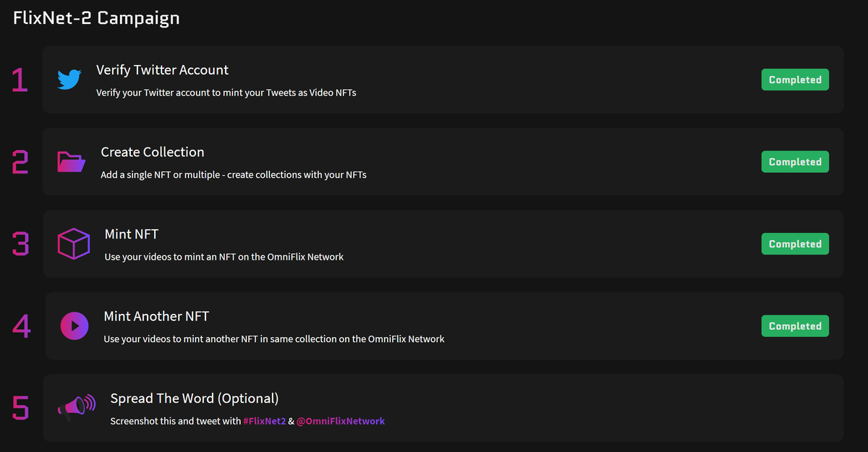Viewport: 868px width, 452px height.
Task: Click step number 1 in the campaign list
Action: 19,81
